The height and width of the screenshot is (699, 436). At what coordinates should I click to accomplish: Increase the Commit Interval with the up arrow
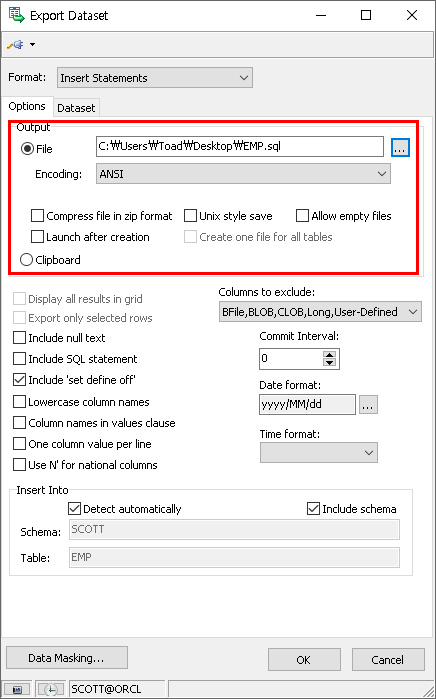click(329, 355)
